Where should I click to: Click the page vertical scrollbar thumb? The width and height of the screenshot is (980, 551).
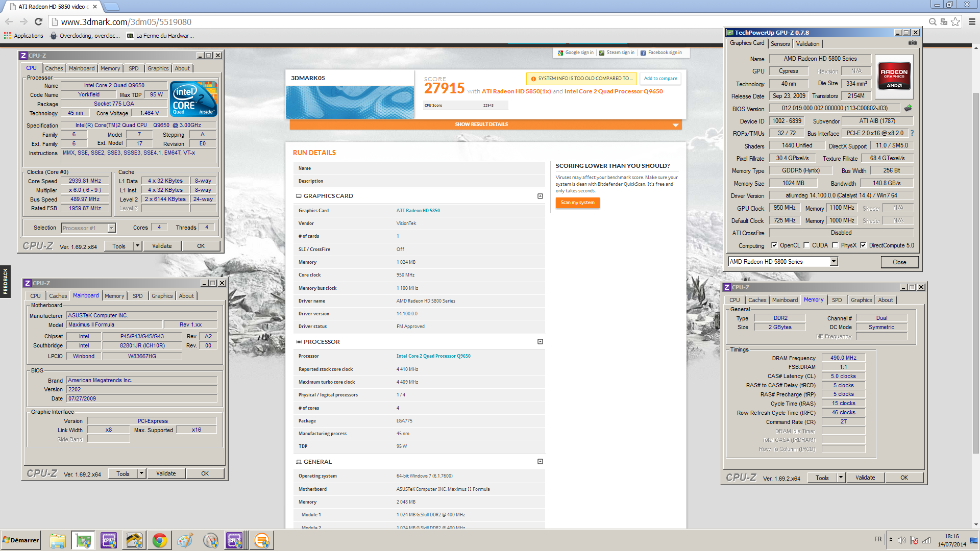pos(975,273)
